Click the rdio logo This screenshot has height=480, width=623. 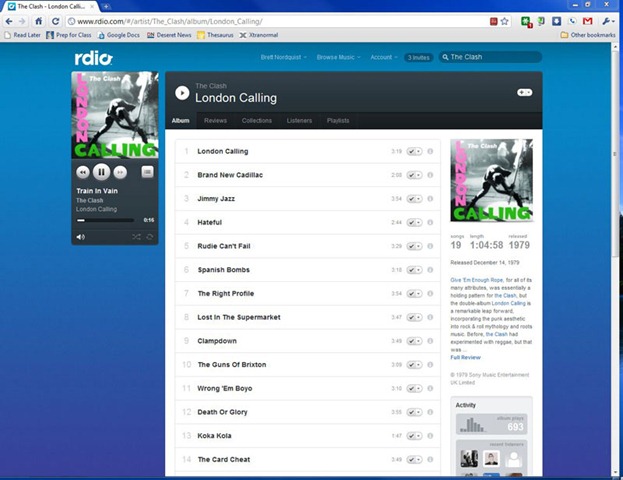[x=93, y=58]
